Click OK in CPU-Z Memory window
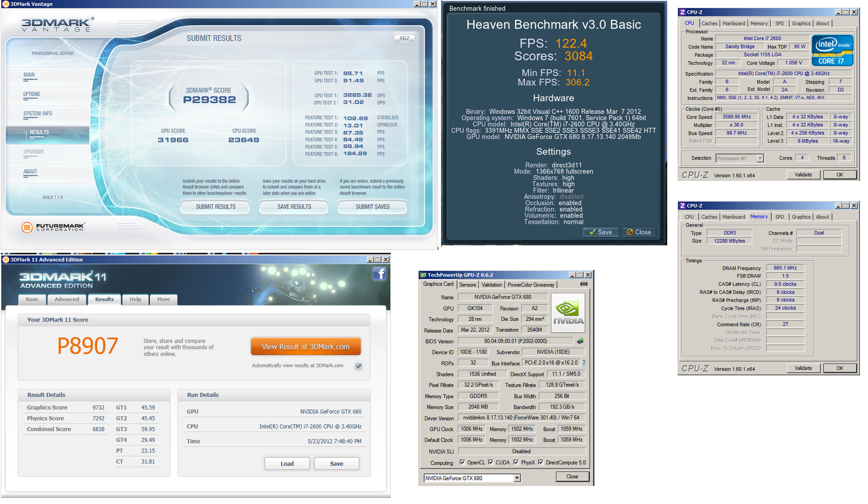The image size is (868, 504). [840, 368]
